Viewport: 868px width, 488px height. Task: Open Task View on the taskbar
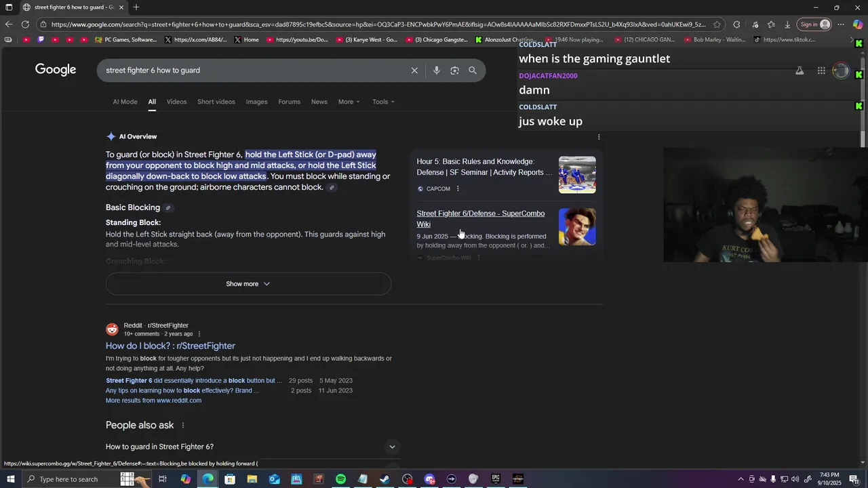tap(163, 479)
